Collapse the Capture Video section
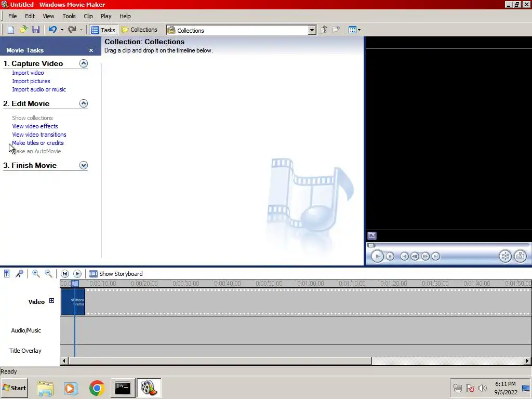This screenshot has height=399, width=532. pyautogui.click(x=84, y=63)
